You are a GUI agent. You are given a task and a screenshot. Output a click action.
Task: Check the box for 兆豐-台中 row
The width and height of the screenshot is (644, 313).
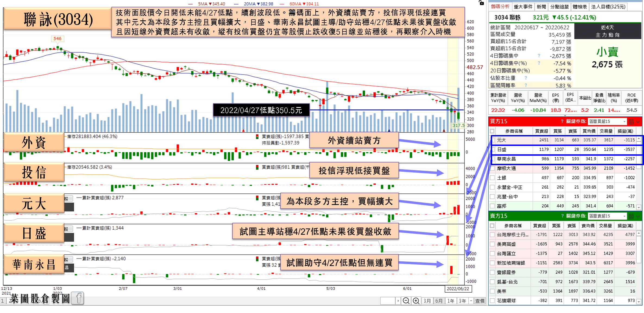[x=492, y=197]
